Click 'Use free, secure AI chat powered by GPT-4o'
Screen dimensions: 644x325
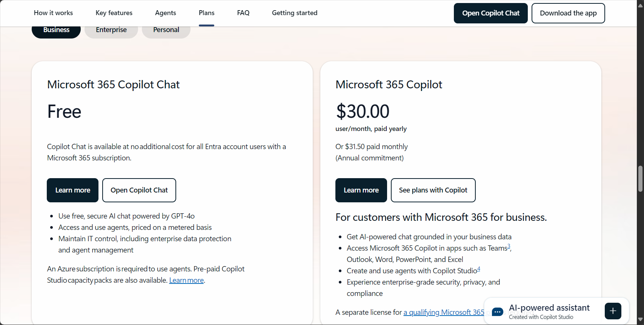point(126,216)
